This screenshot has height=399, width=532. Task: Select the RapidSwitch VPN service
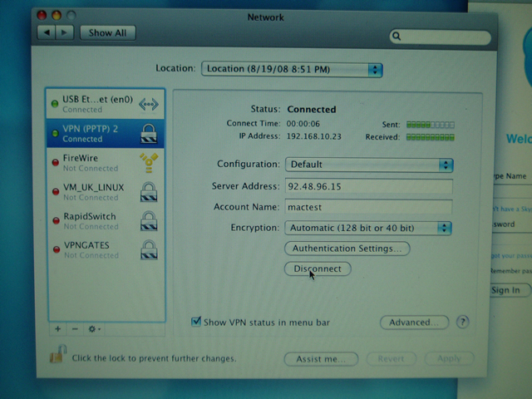[x=106, y=221]
